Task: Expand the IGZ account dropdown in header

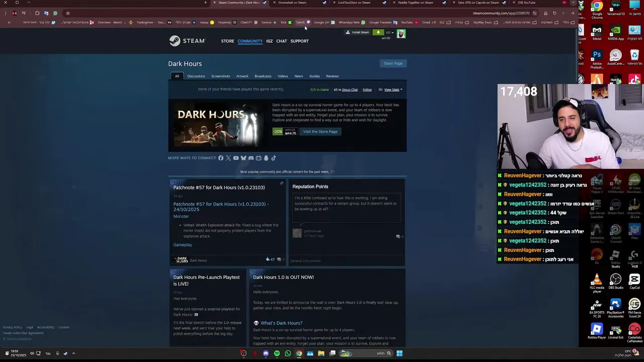Action: click(389, 32)
